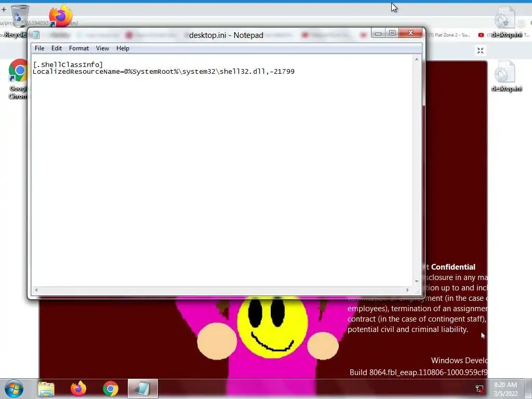Viewport: 532px width, 399px height.
Task: Maximize the Notepad window
Action: tap(392, 33)
